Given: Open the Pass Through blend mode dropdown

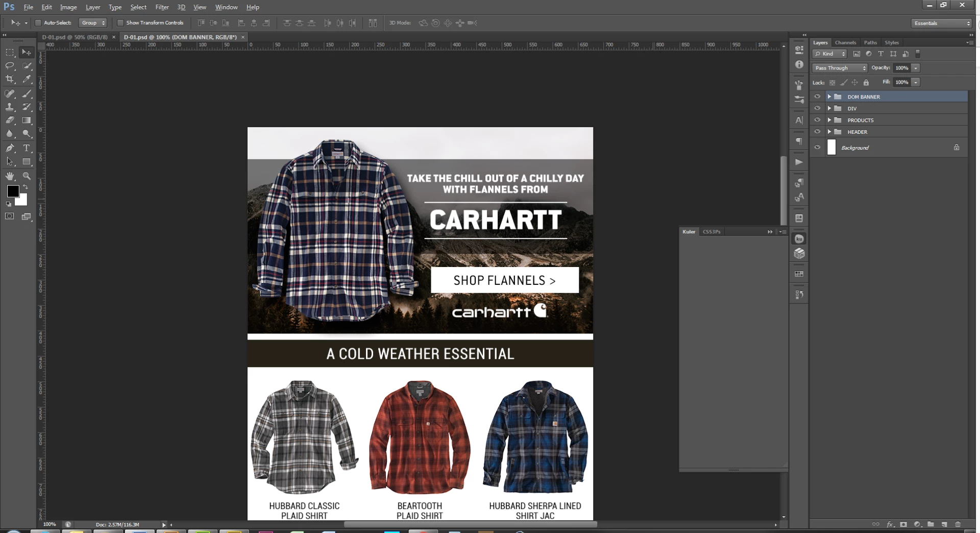Looking at the screenshot, I should tap(840, 68).
